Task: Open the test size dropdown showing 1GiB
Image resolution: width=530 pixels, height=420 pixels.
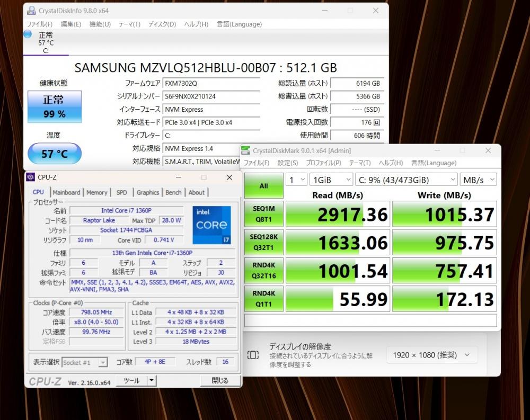Action: 331,180
